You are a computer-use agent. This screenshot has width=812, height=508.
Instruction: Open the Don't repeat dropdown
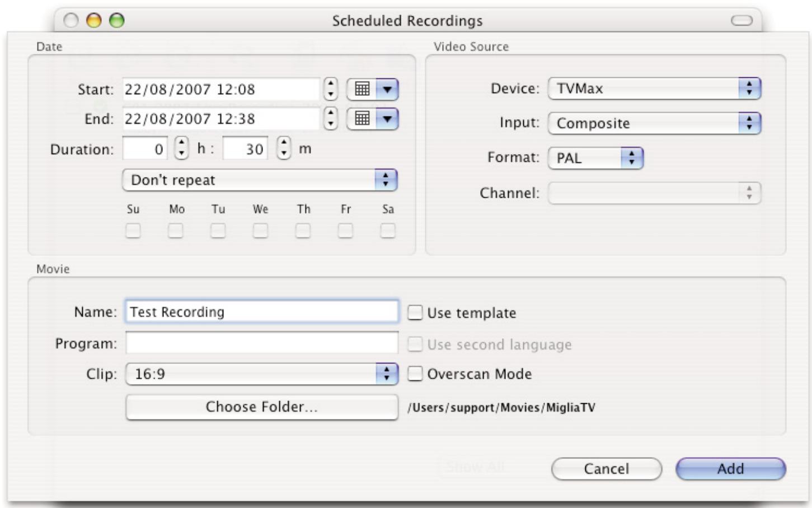point(260,180)
